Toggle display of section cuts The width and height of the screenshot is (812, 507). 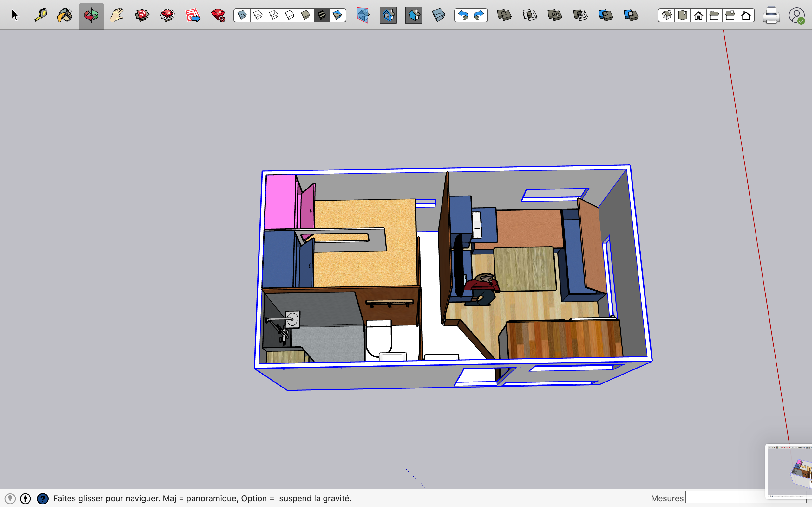pos(413,16)
